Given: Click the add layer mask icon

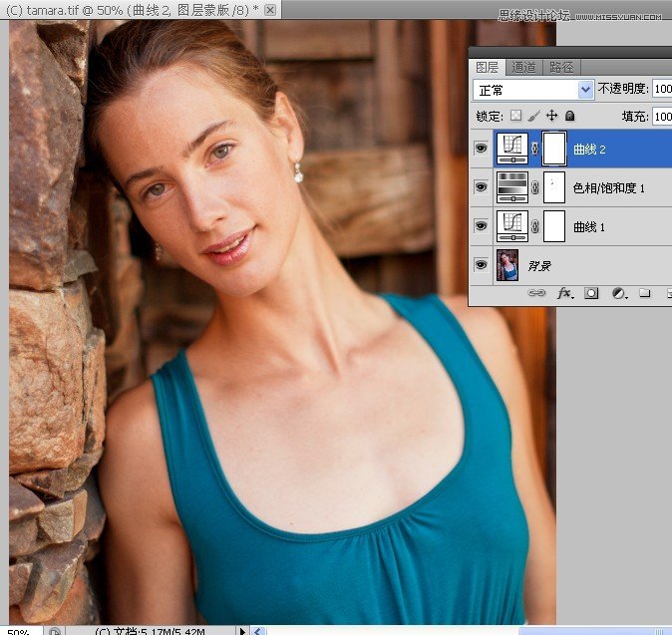Looking at the screenshot, I should point(591,293).
